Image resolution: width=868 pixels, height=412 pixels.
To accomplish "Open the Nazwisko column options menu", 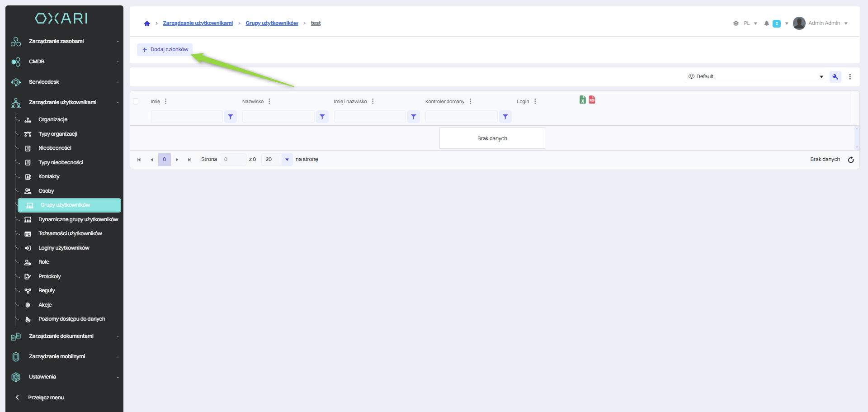I will coord(269,101).
